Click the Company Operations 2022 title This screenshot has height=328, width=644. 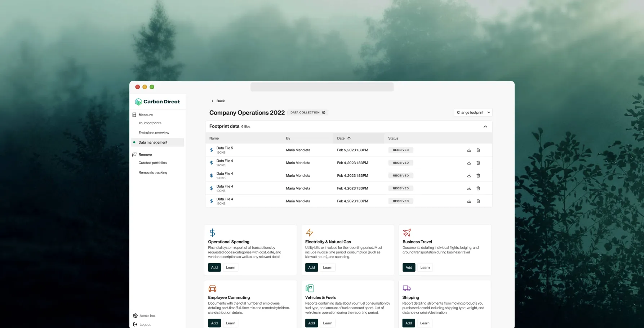tap(247, 113)
